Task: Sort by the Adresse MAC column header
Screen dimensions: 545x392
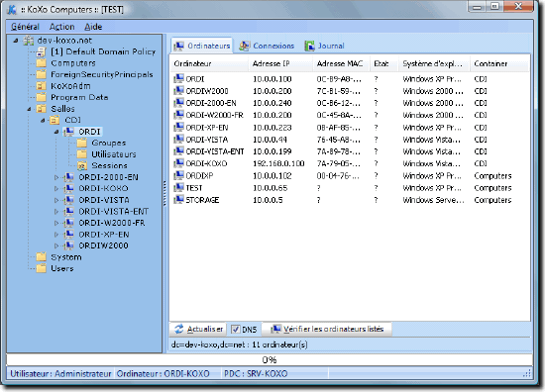Action: 342,63
